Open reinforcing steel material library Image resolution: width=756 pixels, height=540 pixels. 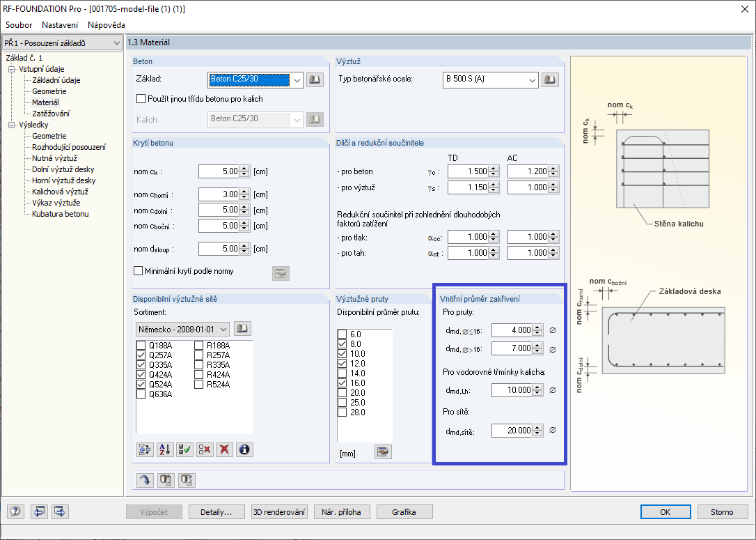[x=550, y=79]
